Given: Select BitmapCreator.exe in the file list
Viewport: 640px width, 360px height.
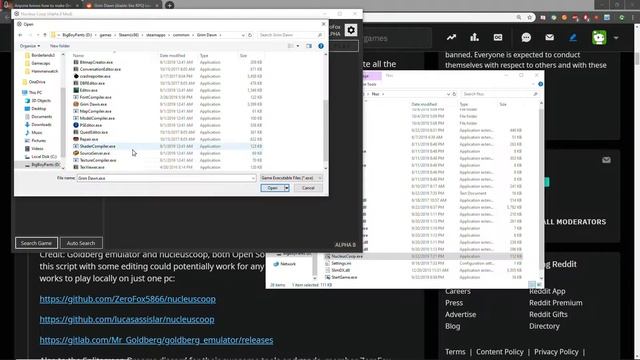Looking at the screenshot, I should pyautogui.click(x=96, y=62).
